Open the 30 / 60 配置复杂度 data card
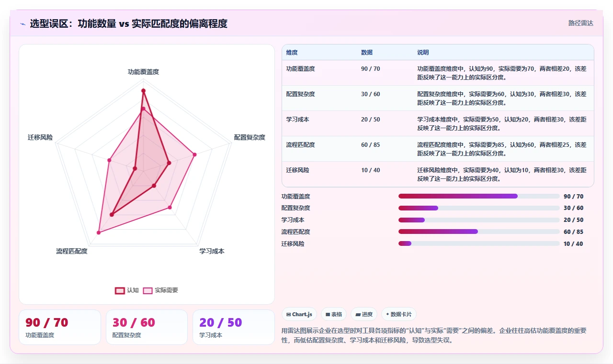Image resolution: width=613 pixels, height=364 pixels. (147, 327)
